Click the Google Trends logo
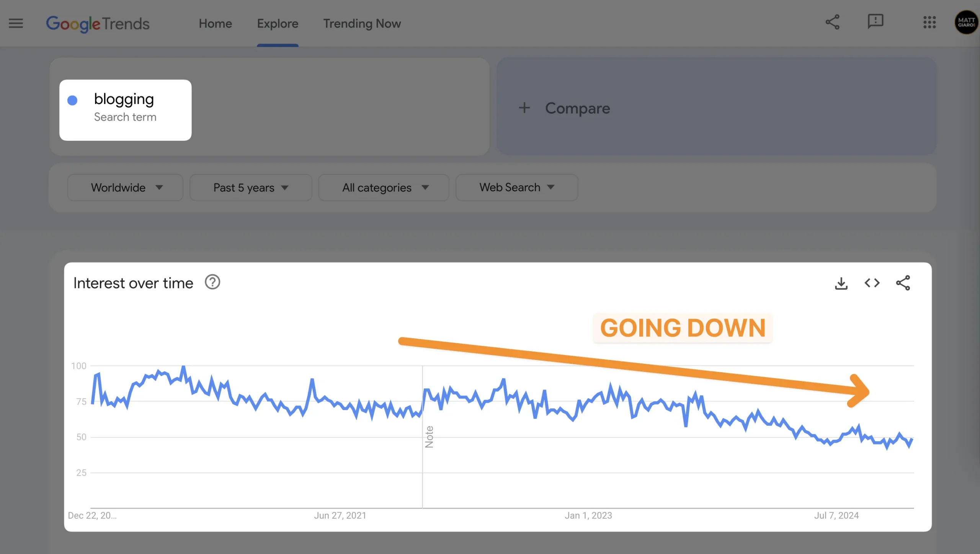 [98, 24]
